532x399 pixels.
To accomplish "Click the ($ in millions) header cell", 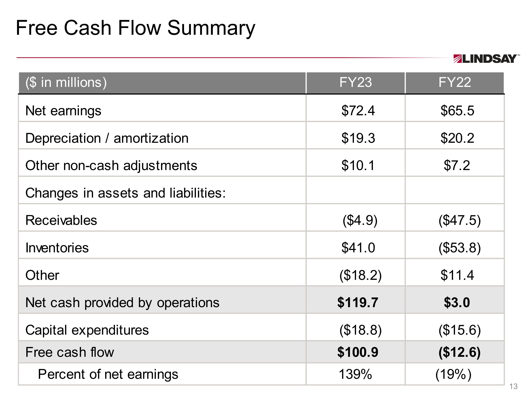I will (66, 82).
